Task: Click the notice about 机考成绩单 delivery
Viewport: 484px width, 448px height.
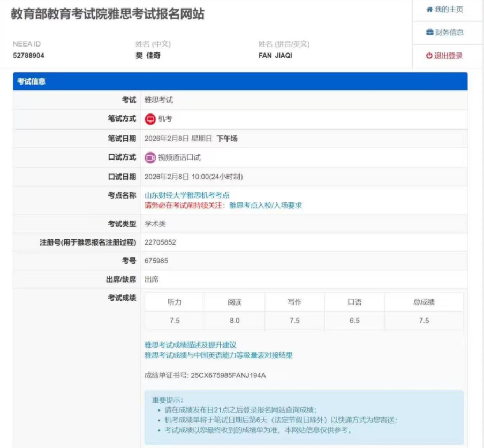Action: pyautogui.click(x=281, y=420)
